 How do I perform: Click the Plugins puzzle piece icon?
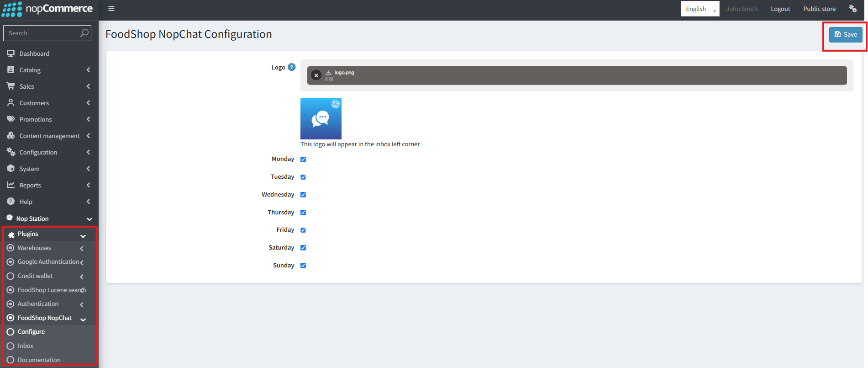coord(11,234)
